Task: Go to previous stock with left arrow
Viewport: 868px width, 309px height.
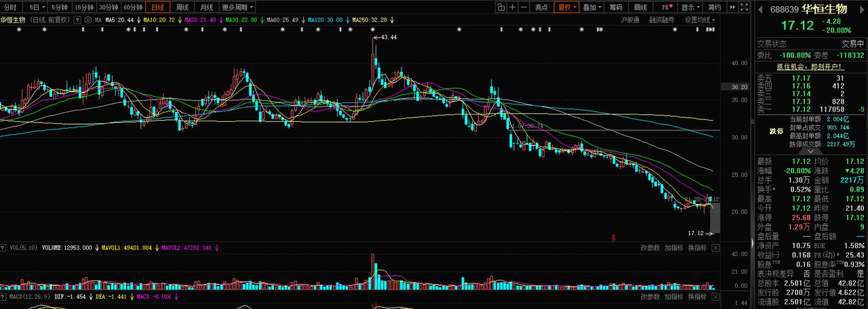Action: click(760, 9)
